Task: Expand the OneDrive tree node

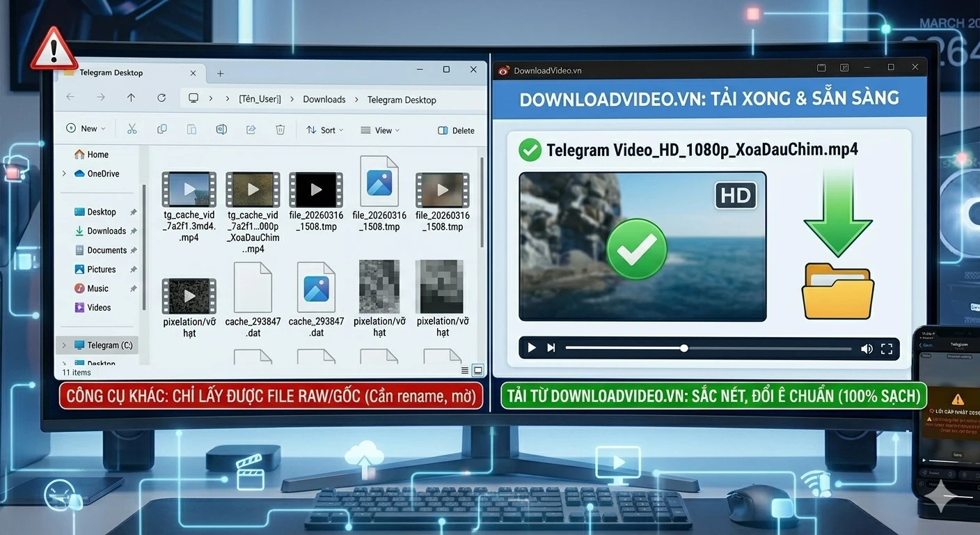Action: pyautogui.click(x=64, y=173)
